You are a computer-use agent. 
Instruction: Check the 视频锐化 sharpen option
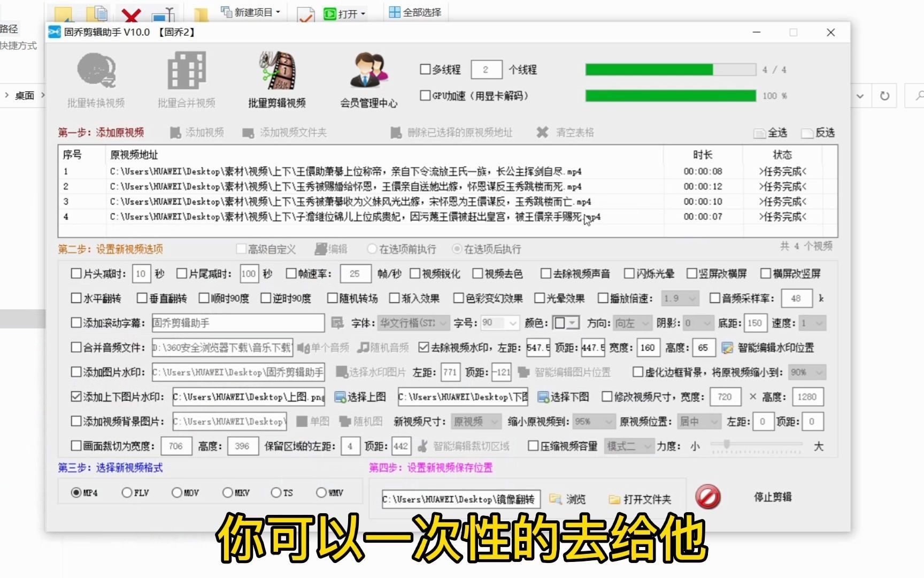pos(415,273)
